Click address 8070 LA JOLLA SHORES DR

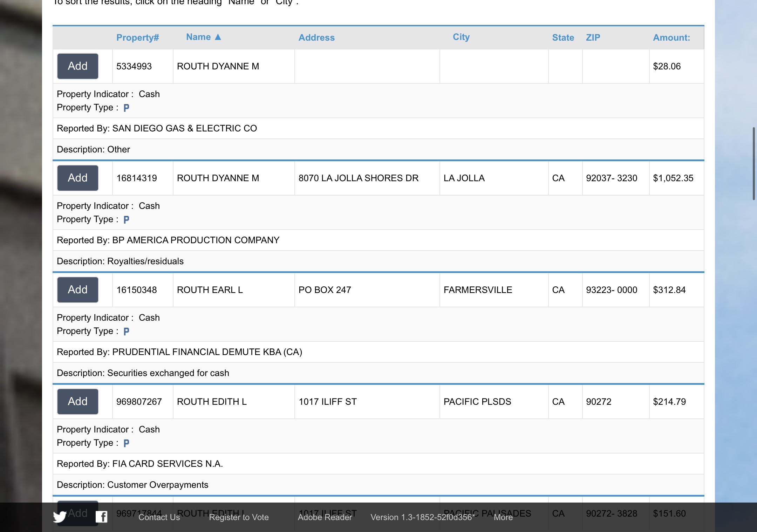(367, 178)
